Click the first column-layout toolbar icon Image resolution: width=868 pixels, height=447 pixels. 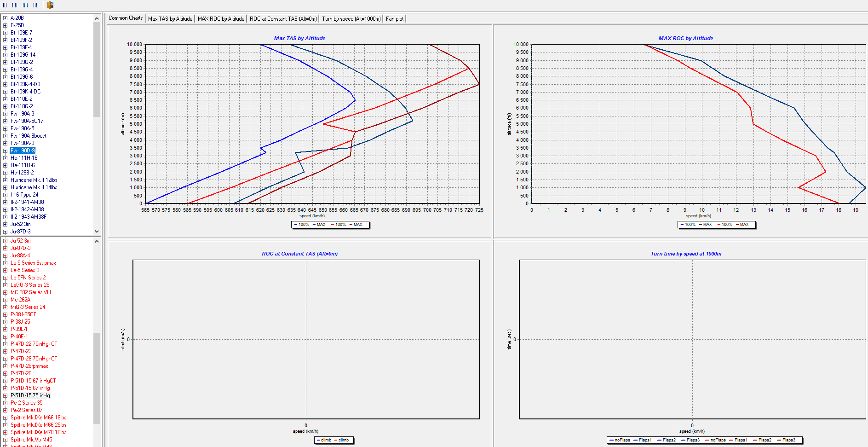tap(4, 5)
